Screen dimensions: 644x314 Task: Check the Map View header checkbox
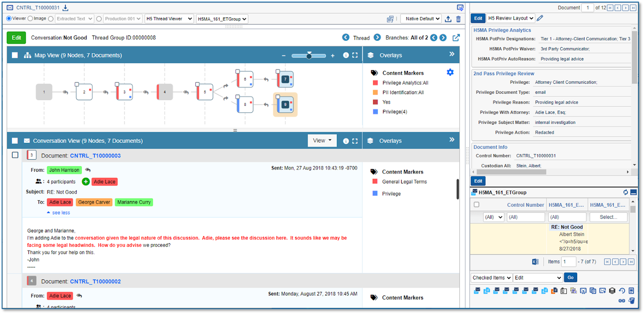point(15,55)
